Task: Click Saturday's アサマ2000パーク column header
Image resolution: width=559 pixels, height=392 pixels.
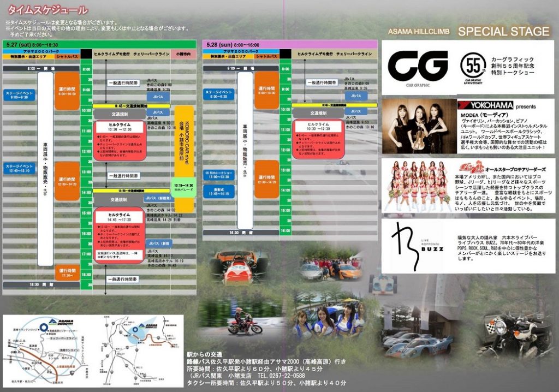Action: 41,52
